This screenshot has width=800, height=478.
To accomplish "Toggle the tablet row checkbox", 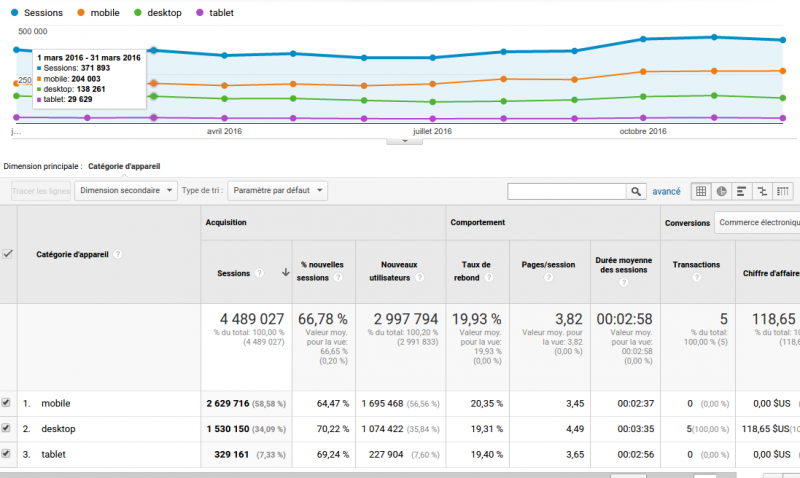I will click(7, 453).
